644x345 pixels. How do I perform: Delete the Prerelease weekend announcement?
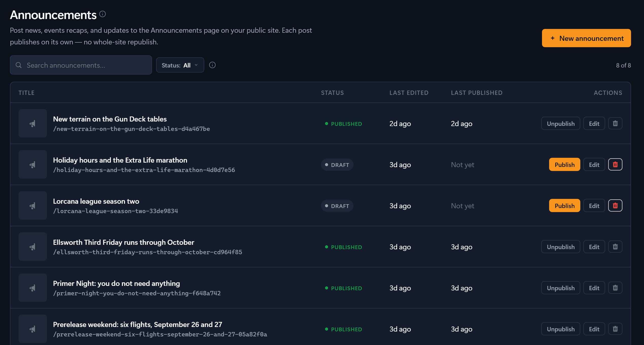pos(615,329)
